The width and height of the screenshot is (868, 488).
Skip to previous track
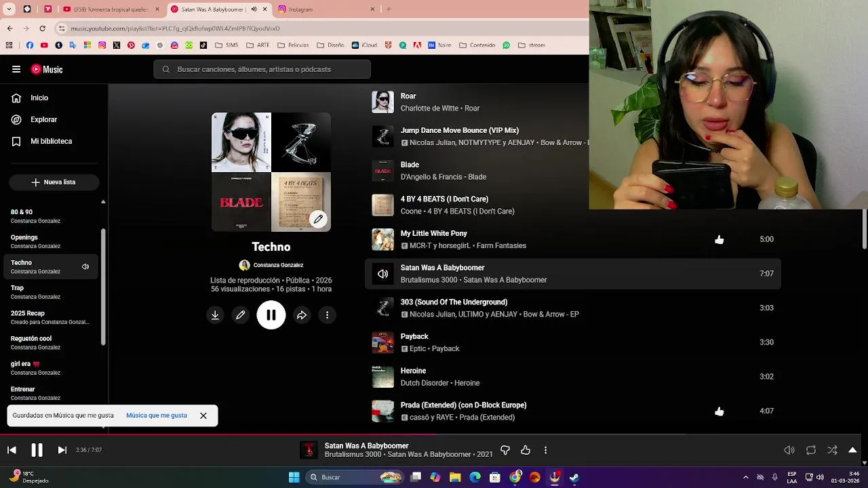pos(12,450)
